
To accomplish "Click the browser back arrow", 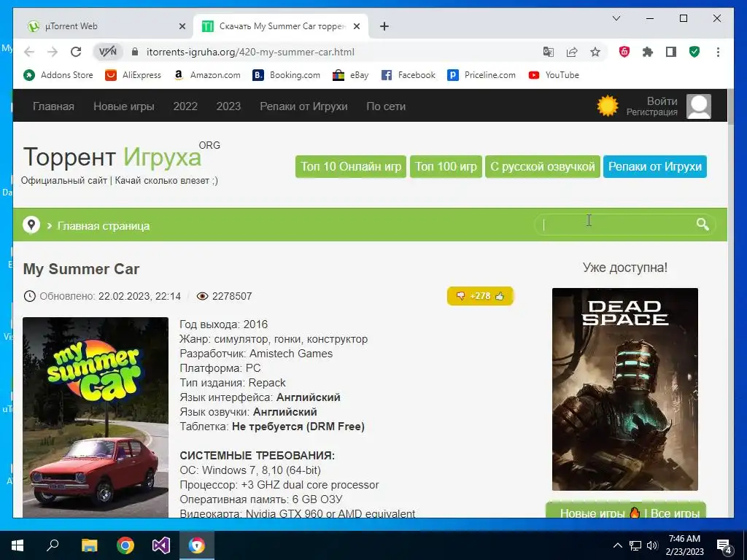I will pos(29,52).
